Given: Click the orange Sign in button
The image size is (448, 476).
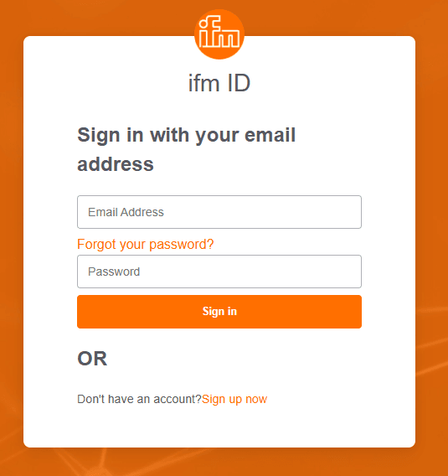Looking at the screenshot, I should (x=219, y=312).
